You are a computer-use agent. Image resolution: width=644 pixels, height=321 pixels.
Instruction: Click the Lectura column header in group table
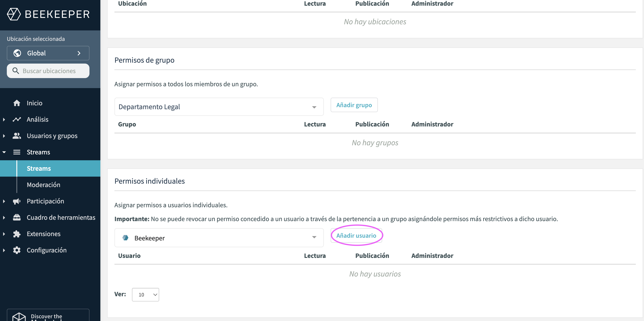point(315,124)
